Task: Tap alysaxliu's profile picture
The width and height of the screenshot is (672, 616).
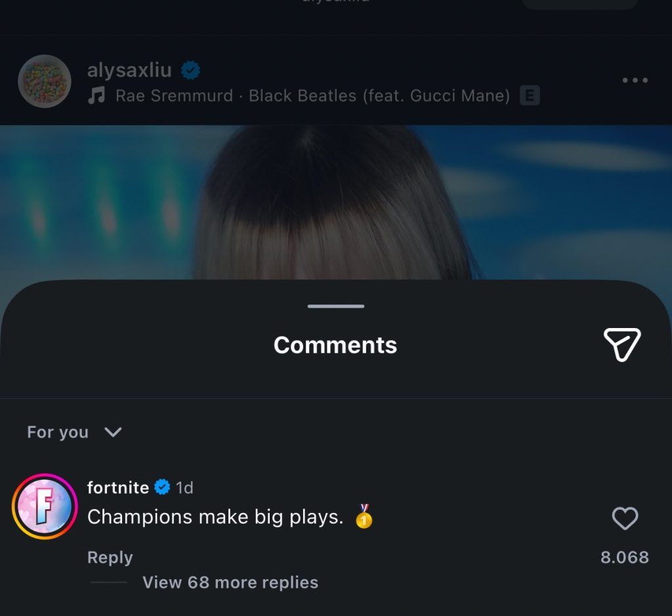Action: [x=45, y=81]
